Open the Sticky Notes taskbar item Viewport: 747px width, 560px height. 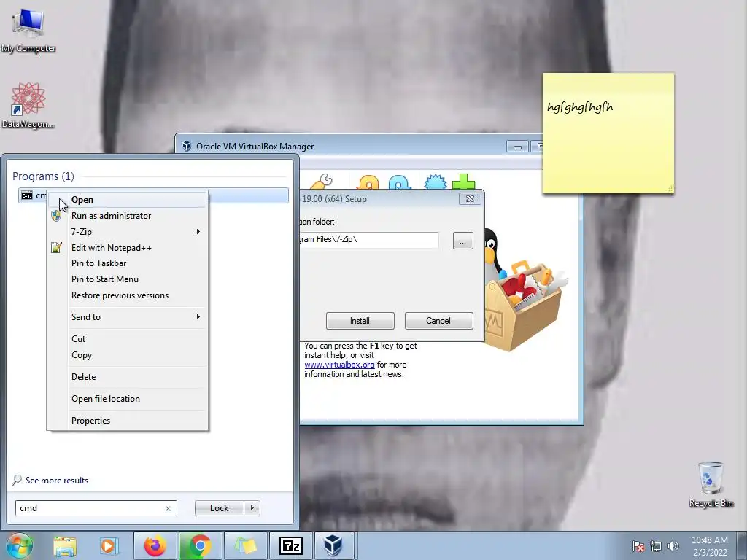pos(245,546)
